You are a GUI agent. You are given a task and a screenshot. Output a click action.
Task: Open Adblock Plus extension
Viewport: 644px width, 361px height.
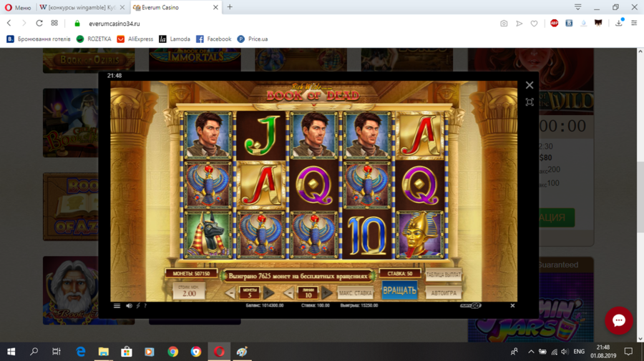tap(554, 24)
